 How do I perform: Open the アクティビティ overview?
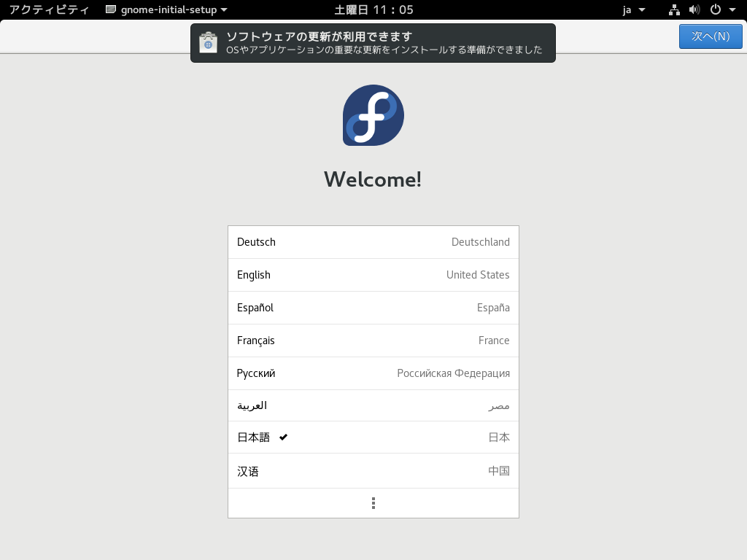coord(49,9)
